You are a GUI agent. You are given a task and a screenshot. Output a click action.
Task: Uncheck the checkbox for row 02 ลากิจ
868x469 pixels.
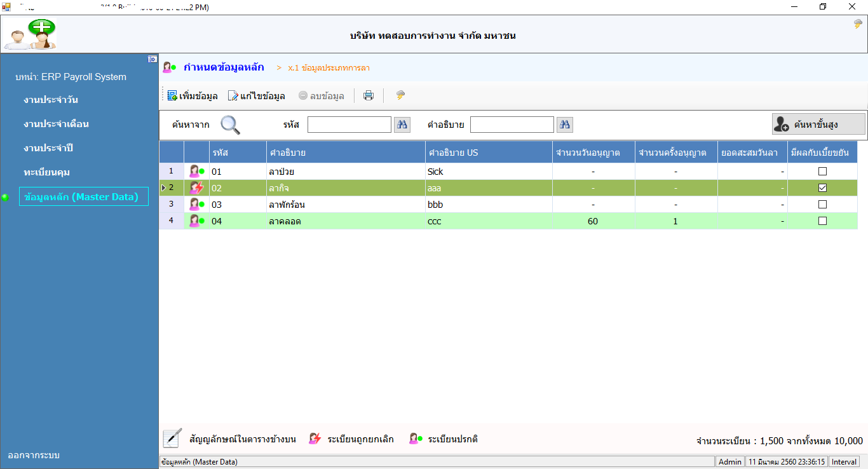click(822, 188)
